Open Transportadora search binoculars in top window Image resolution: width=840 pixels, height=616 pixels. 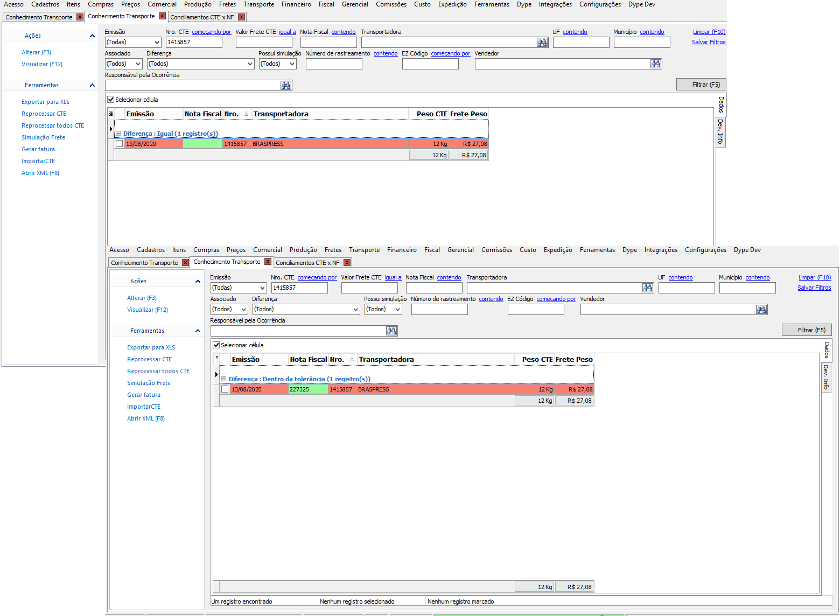(x=542, y=43)
